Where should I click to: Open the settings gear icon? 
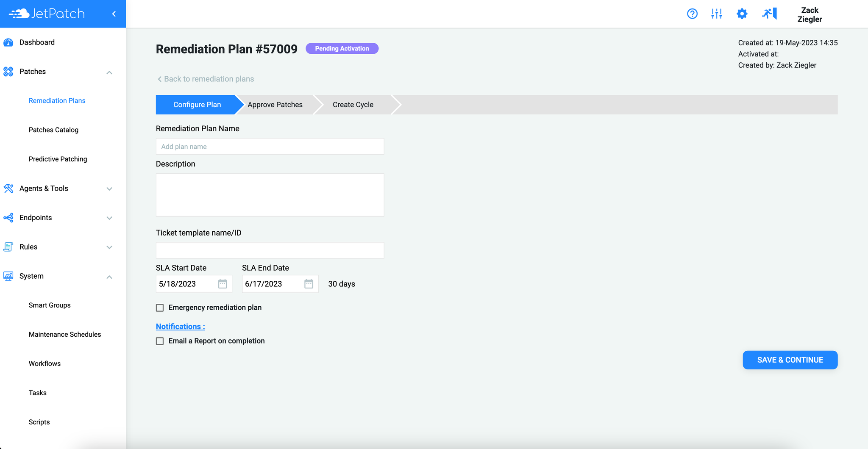(742, 14)
